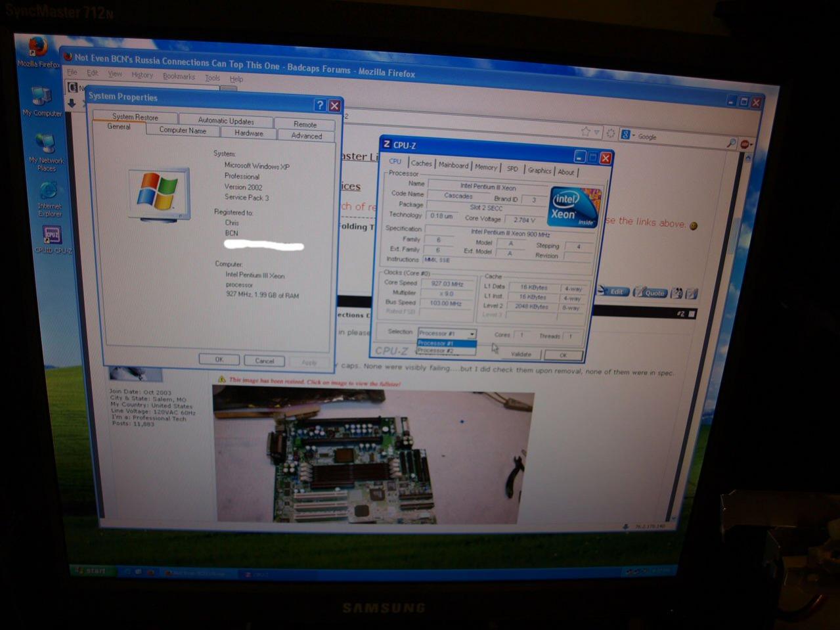The height and width of the screenshot is (630, 840).
Task: Click the forum post Quote button
Action: [x=650, y=292]
